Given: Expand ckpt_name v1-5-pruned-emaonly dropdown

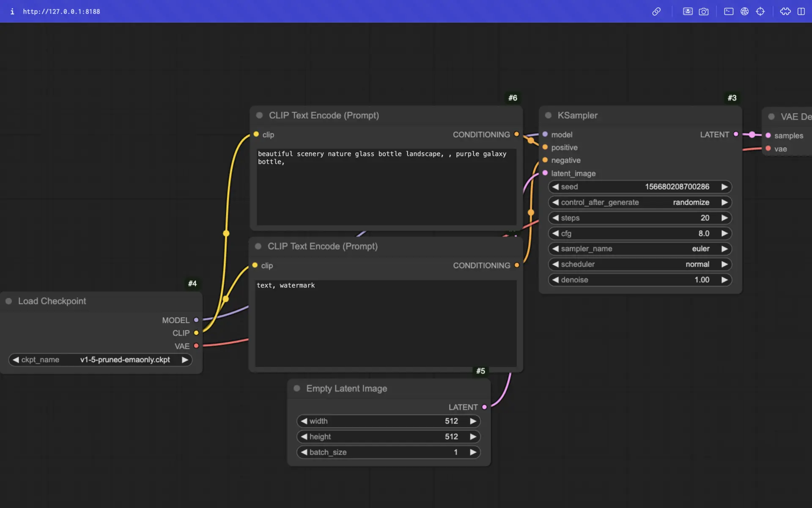Looking at the screenshot, I should (124, 359).
